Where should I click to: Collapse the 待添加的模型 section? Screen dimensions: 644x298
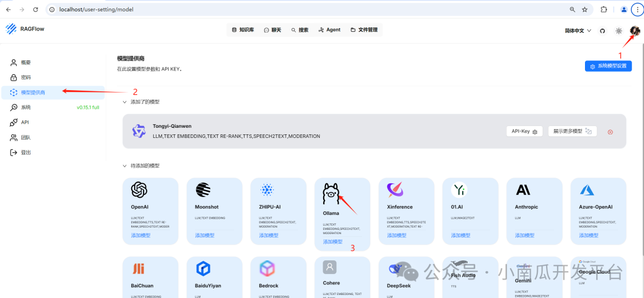tap(125, 166)
